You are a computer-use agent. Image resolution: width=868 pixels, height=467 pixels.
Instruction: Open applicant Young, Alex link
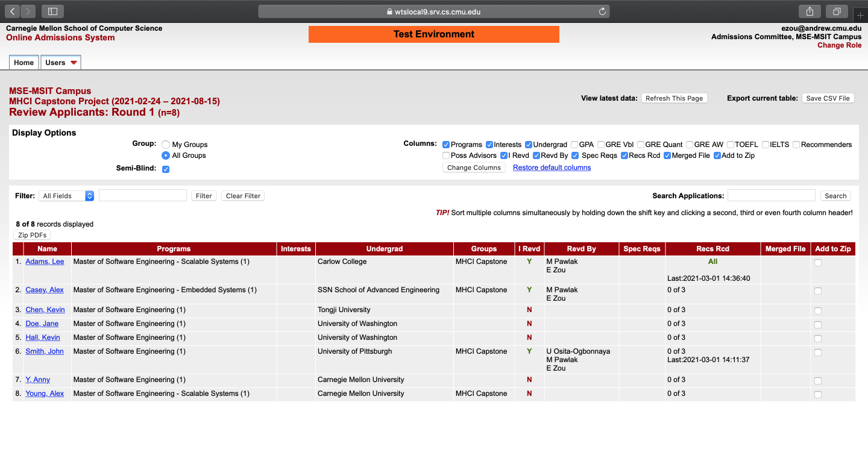(x=45, y=393)
